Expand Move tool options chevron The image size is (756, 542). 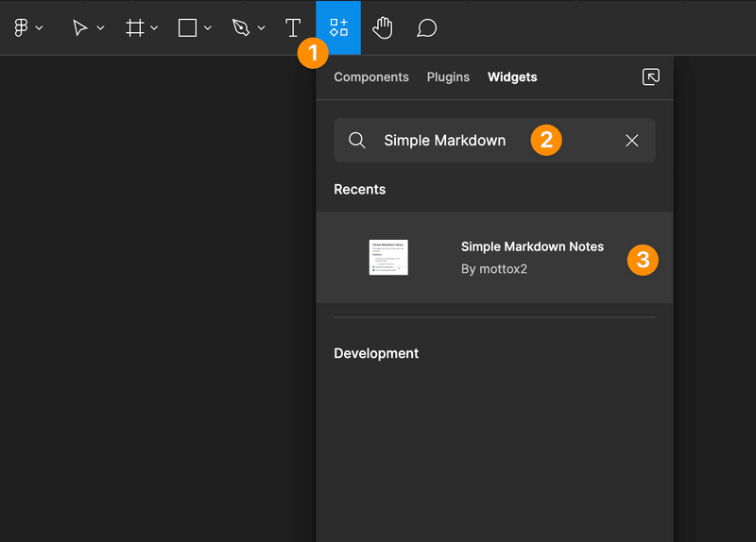(100, 28)
